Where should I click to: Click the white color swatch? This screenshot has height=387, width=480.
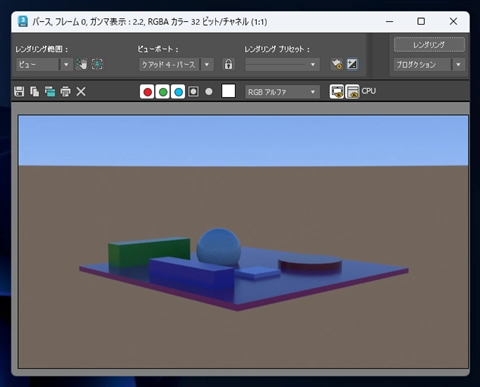[228, 91]
